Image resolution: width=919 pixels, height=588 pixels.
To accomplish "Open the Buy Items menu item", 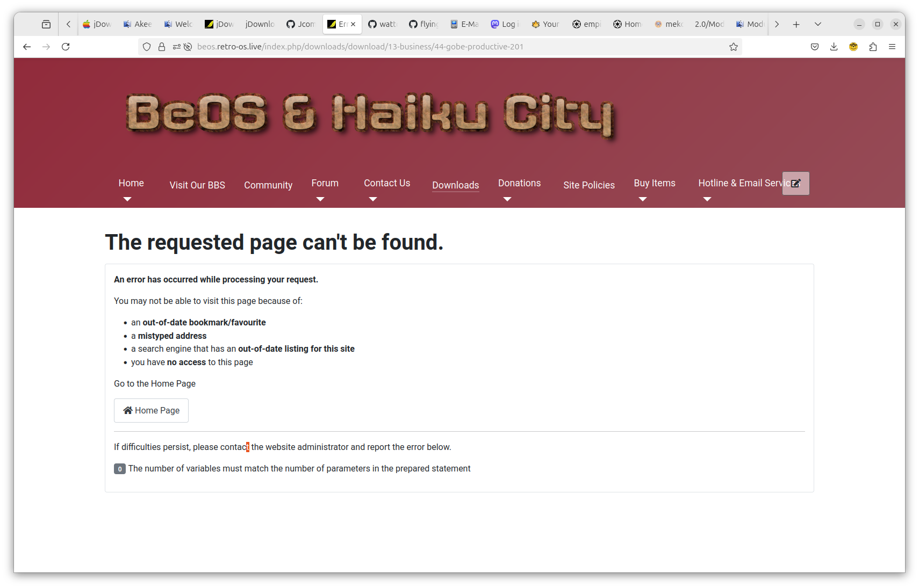I will tap(655, 183).
